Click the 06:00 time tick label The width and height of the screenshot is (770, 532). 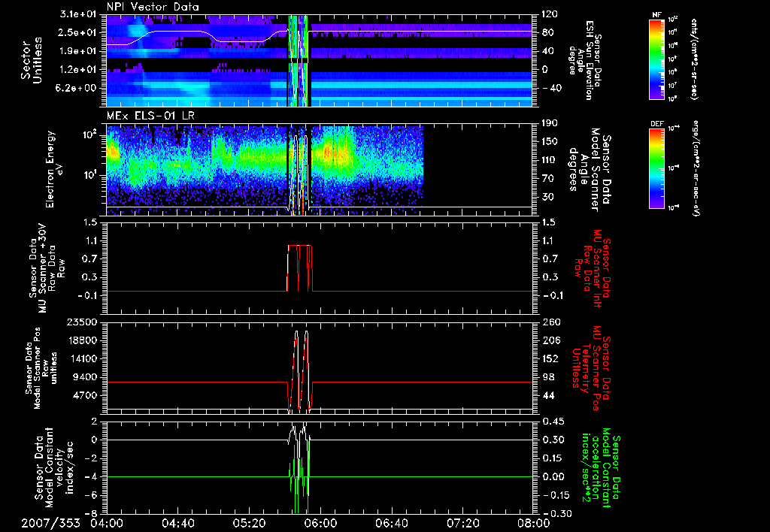pos(320,523)
